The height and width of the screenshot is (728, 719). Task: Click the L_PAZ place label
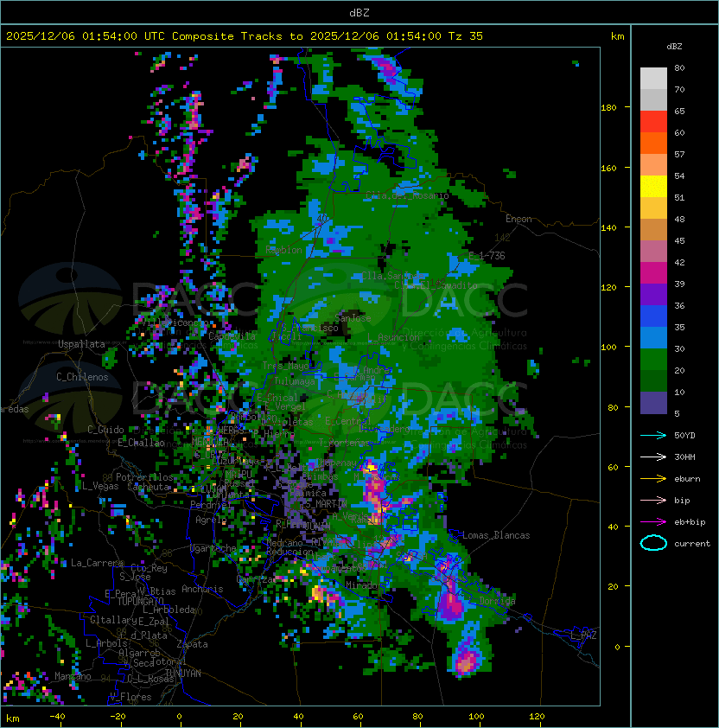coord(583,635)
